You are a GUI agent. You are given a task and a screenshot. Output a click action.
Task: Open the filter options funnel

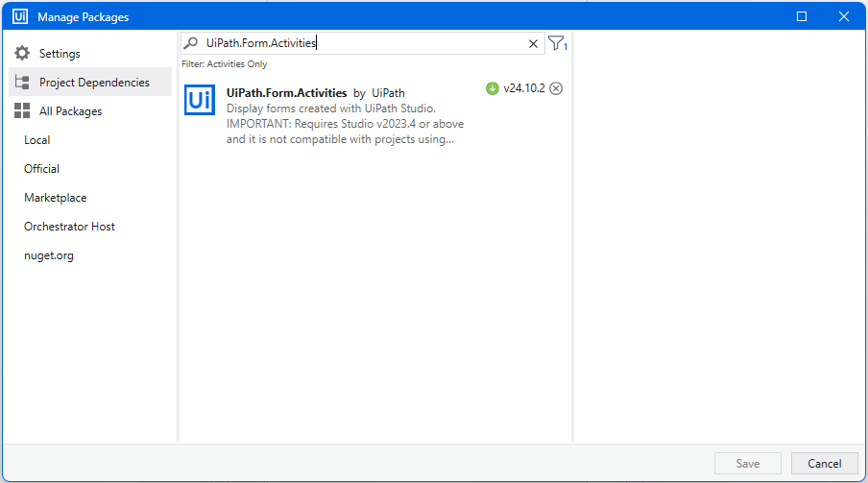click(557, 43)
